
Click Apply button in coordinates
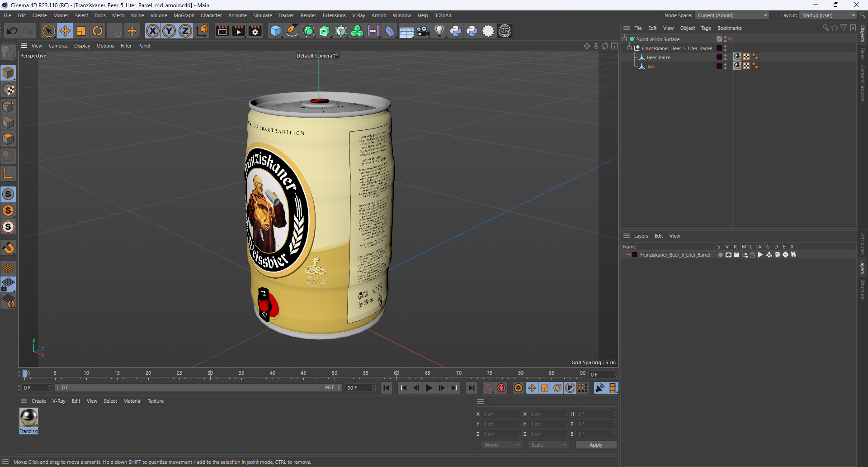point(596,445)
